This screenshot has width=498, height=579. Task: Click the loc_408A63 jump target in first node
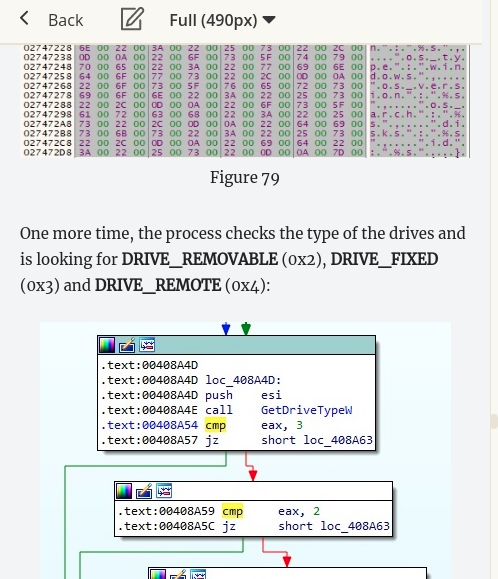click(338, 440)
